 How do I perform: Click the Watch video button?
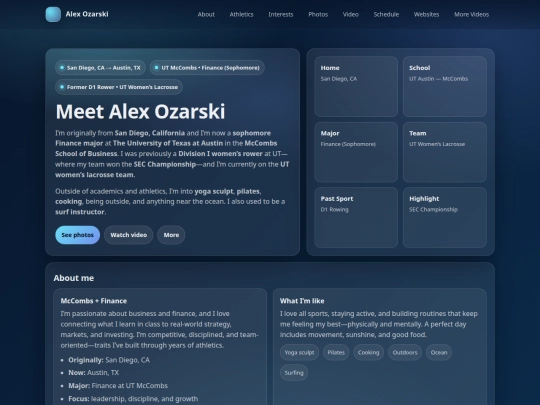pyautogui.click(x=128, y=235)
